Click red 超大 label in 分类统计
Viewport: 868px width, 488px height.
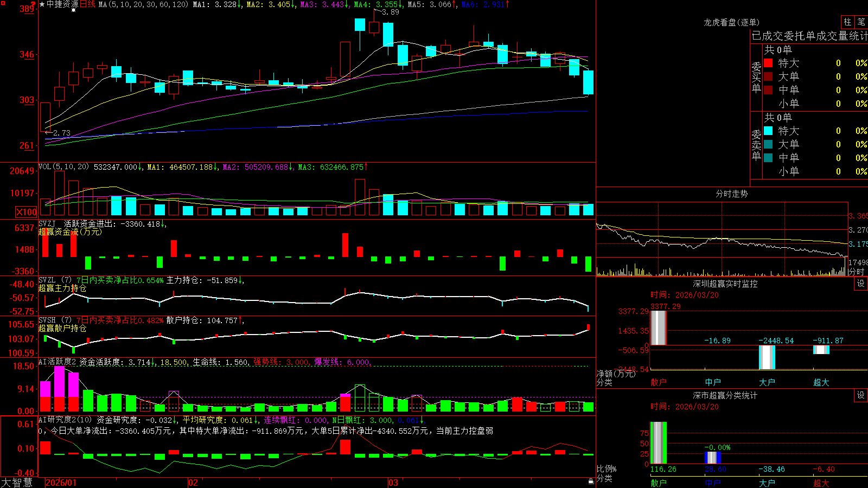[x=821, y=483]
